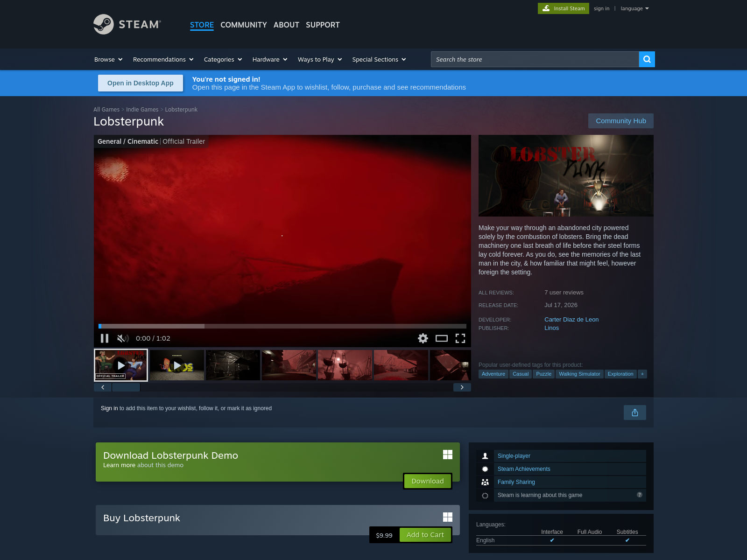Click the Lobsterpunk breadcrumb

[x=181, y=110]
